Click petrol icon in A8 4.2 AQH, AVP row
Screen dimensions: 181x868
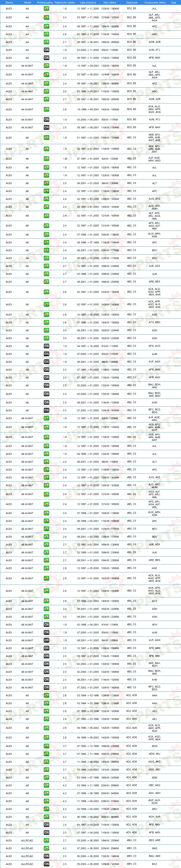pyautogui.click(x=47, y=817)
